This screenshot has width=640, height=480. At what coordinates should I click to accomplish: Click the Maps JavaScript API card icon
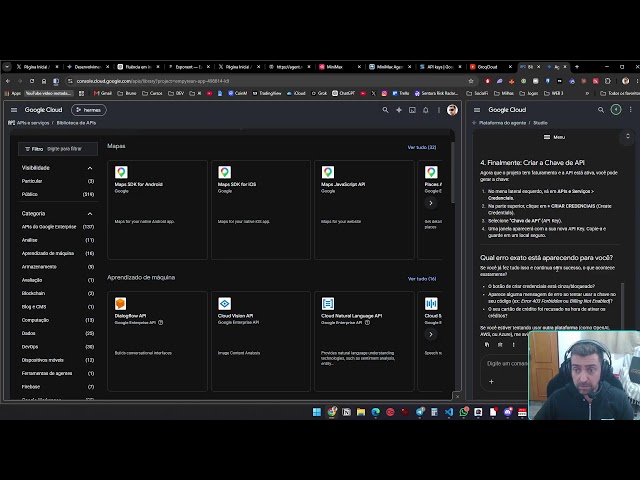coord(328,172)
